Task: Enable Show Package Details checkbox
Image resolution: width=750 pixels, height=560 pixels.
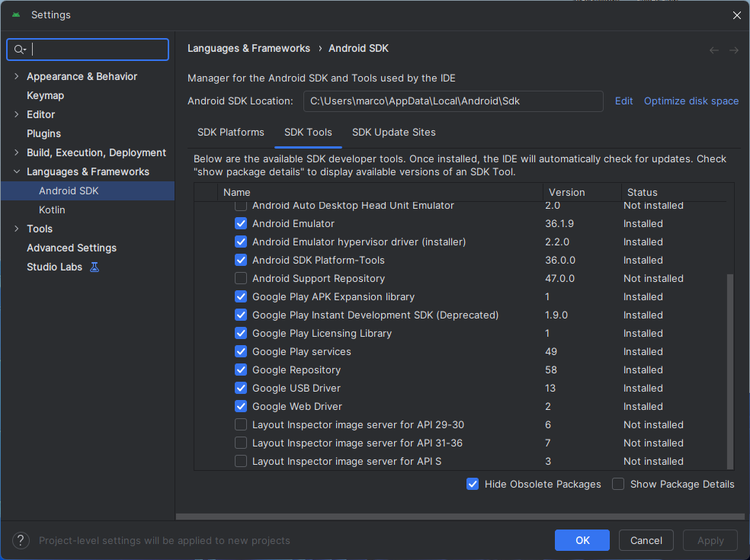Action: (x=618, y=484)
